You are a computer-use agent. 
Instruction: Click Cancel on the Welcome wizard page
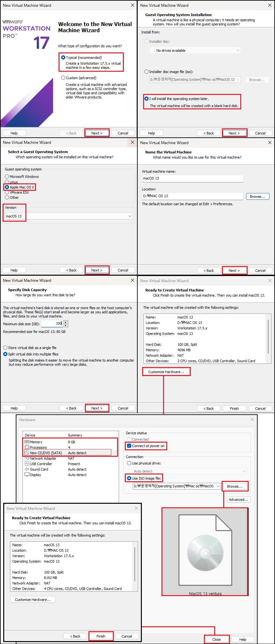coord(123,133)
